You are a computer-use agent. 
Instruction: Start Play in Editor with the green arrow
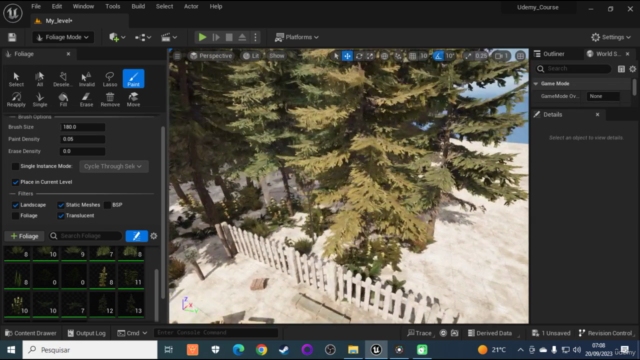coord(202,37)
